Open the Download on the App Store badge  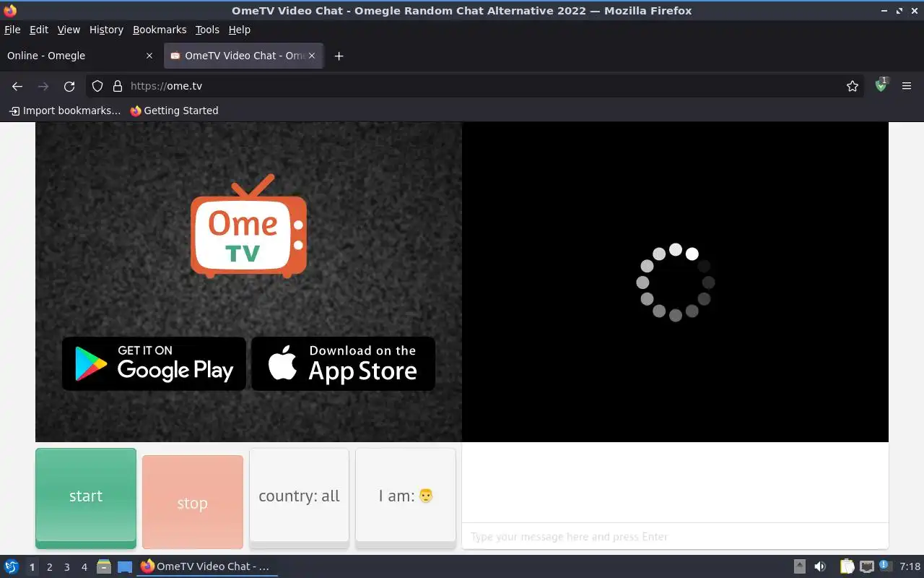pyautogui.click(x=343, y=363)
